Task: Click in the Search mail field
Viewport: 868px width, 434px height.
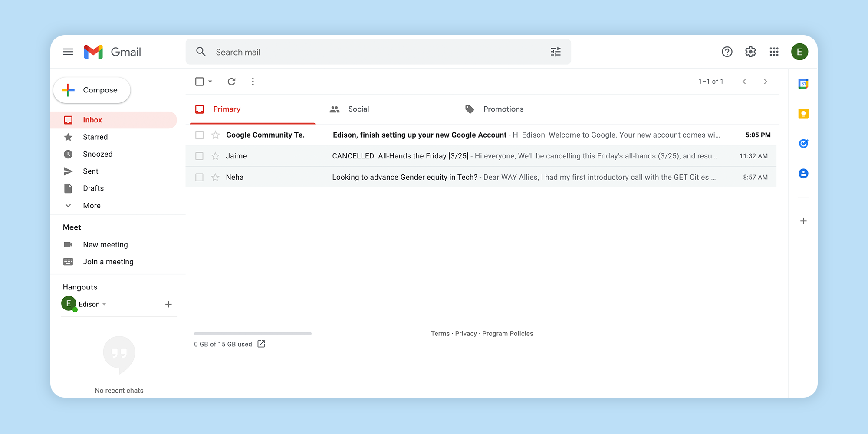Action: coord(378,52)
